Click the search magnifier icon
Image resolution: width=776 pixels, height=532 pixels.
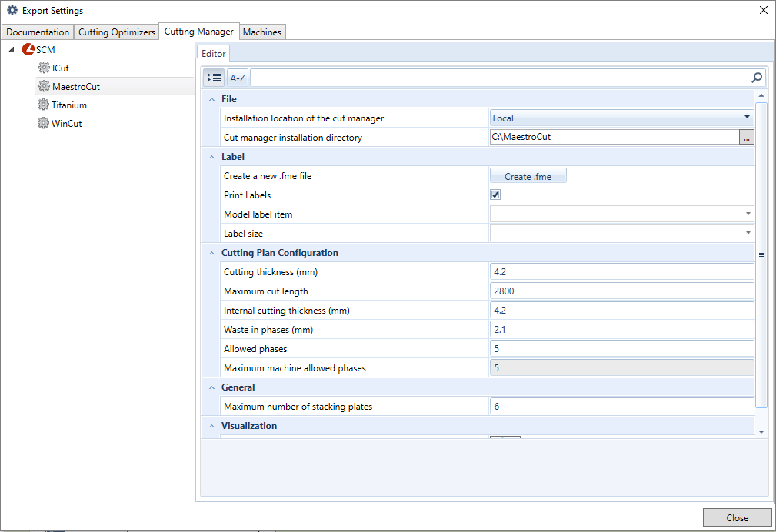tap(757, 78)
